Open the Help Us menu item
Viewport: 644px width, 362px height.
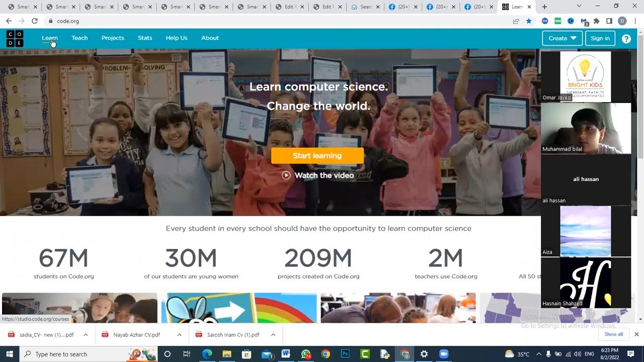(x=177, y=38)
